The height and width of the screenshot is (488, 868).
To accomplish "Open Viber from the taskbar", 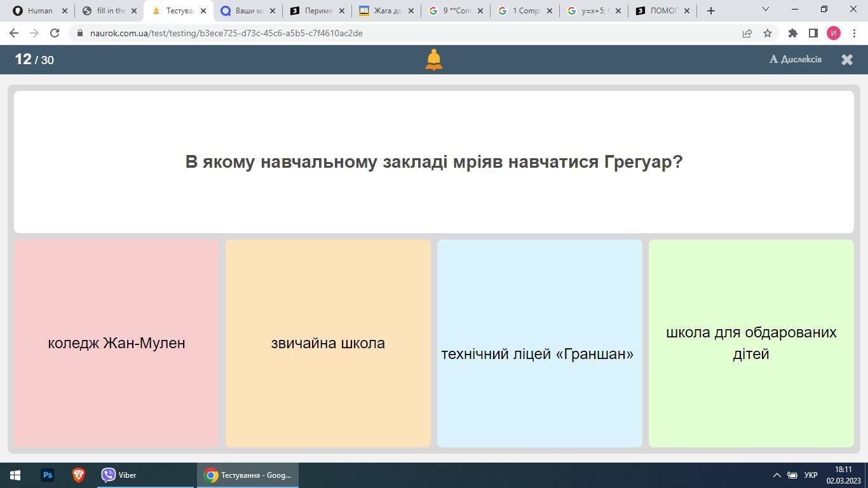I will [x=145, y=475].
